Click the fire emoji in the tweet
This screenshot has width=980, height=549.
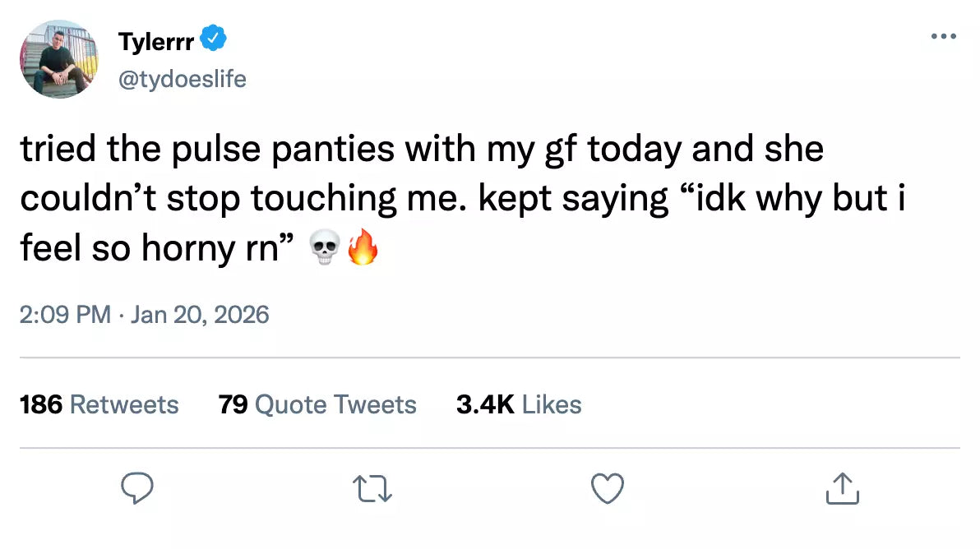(x=363, y=248)
